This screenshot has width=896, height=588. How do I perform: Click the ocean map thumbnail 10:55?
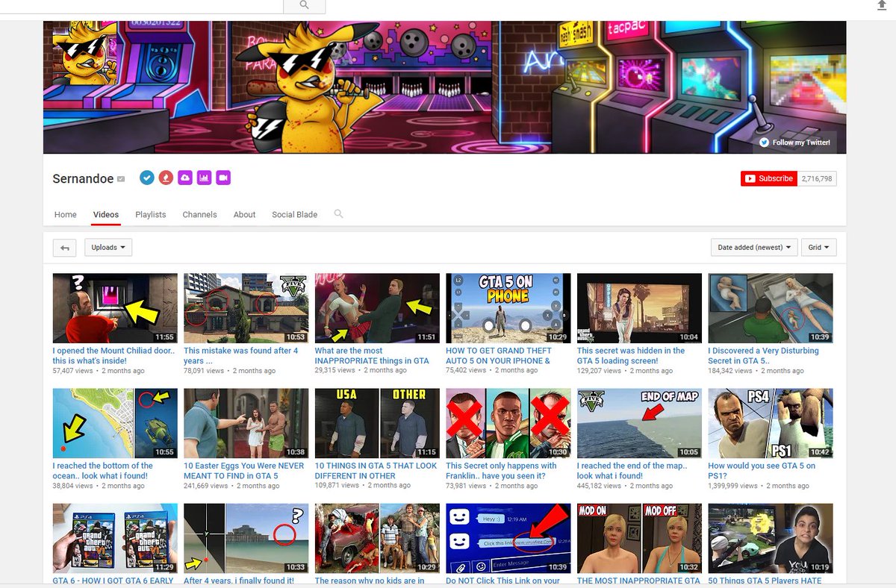[x=115, y=423]
